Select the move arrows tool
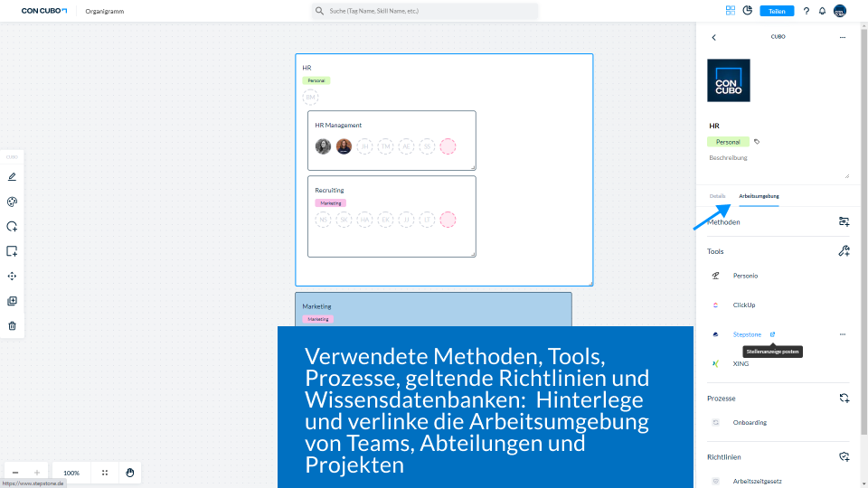868x488 pixels. coord(12,277)
